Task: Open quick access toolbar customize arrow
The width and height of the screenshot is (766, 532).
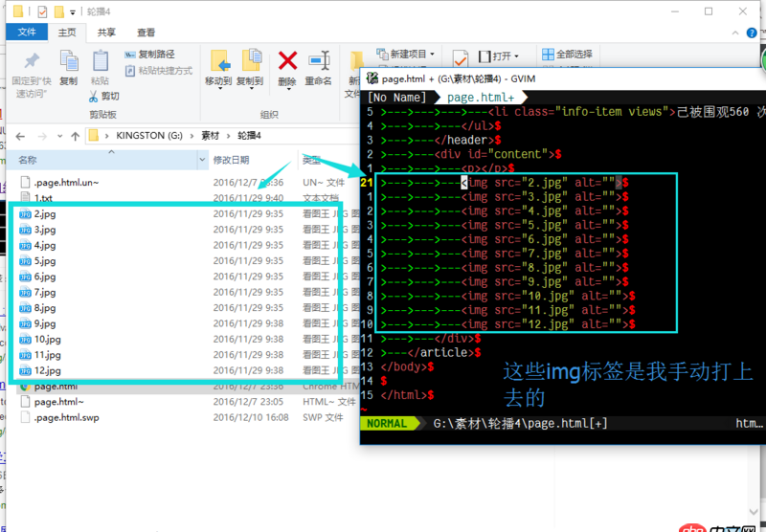Action: [73, 12]
